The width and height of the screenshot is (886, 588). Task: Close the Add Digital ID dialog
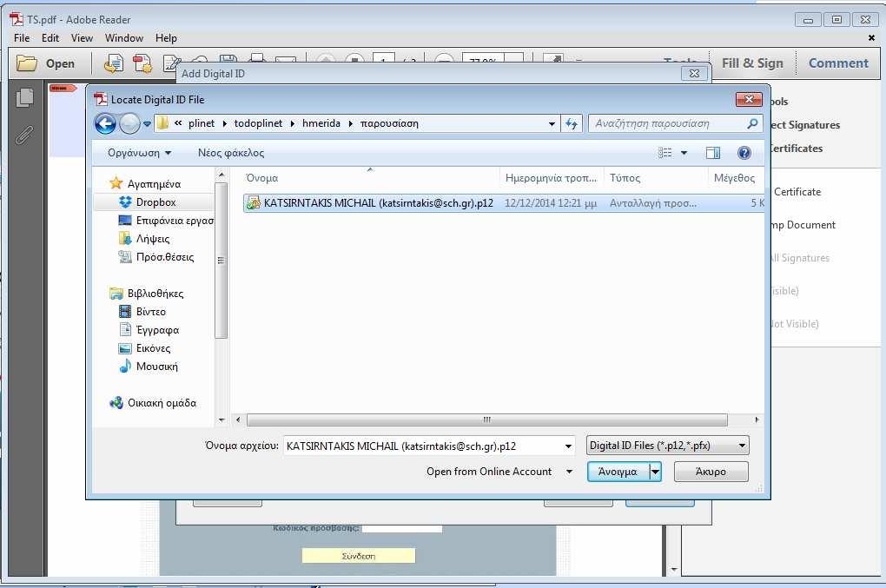point(694,74)
